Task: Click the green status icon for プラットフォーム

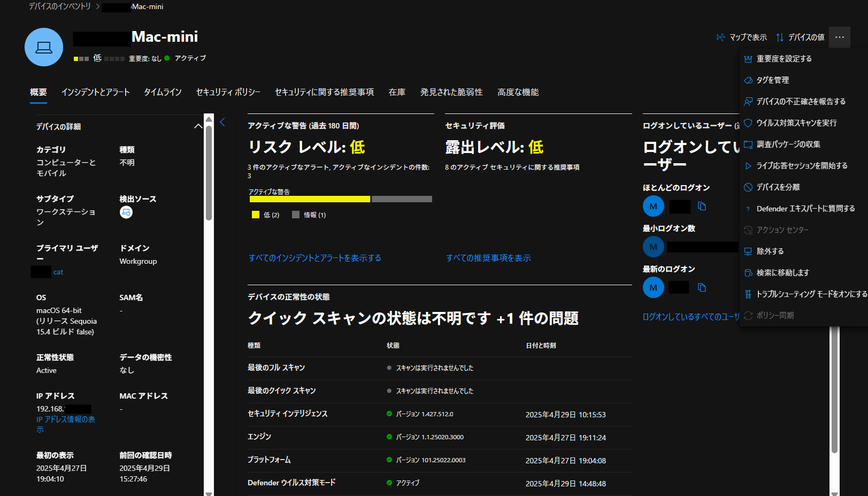Action: (x=389, y=460)
